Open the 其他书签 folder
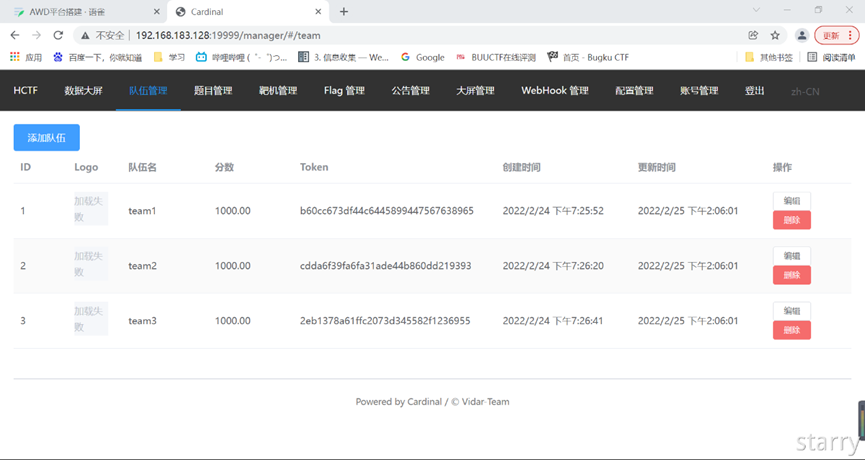865x460 pixels. point(768,57)
